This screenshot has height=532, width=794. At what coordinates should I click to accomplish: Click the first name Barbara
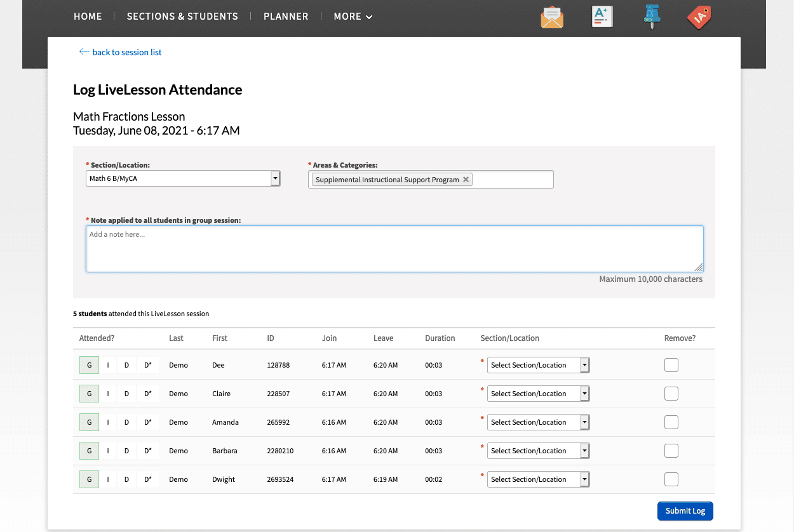coord(225,451)
